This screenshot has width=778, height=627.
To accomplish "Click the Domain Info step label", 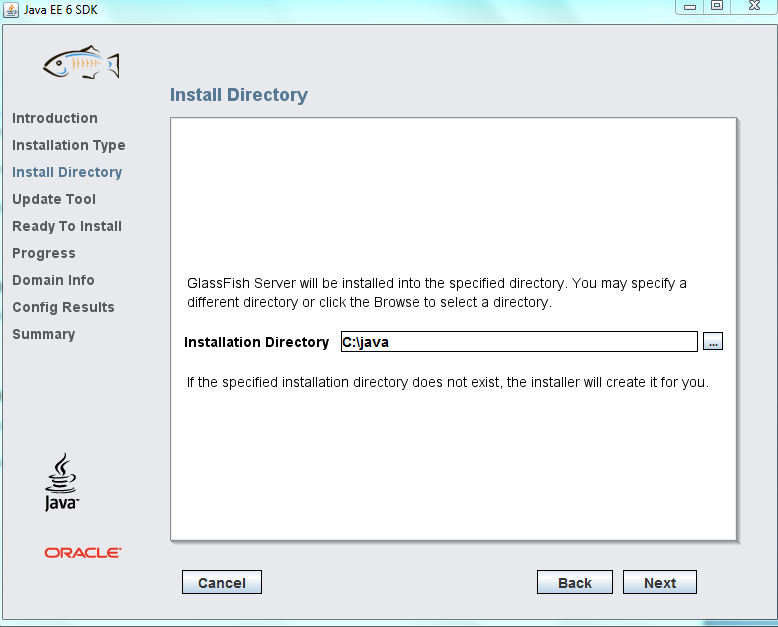I will pos(53,280).
